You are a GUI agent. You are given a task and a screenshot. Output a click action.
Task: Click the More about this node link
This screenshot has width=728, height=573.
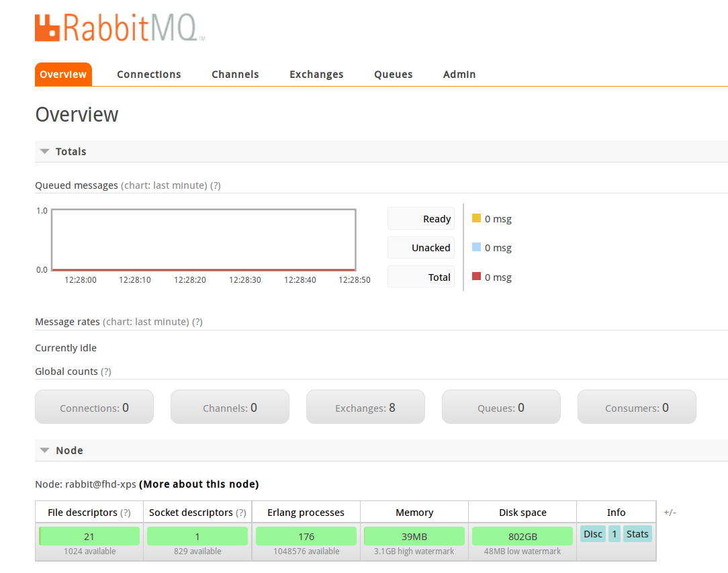pyautogui.click(x=199, y=484)
